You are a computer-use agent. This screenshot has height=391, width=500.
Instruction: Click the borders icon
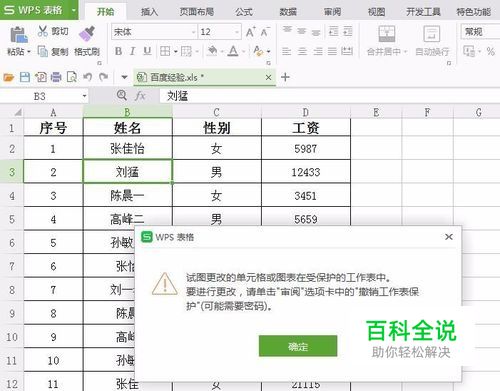pyautogui.click(x=165, y=51)
